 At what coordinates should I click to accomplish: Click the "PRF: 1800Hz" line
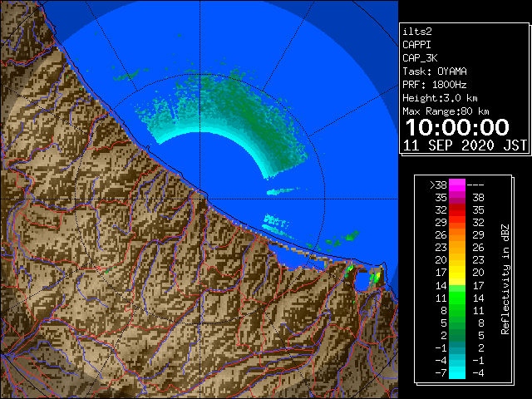pos(435,85)
